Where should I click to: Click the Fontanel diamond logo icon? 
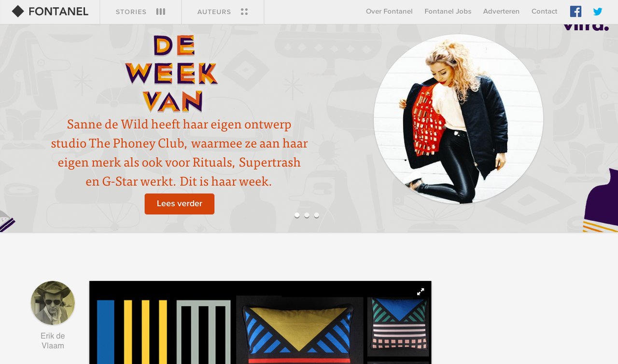[x=18, y=12]
